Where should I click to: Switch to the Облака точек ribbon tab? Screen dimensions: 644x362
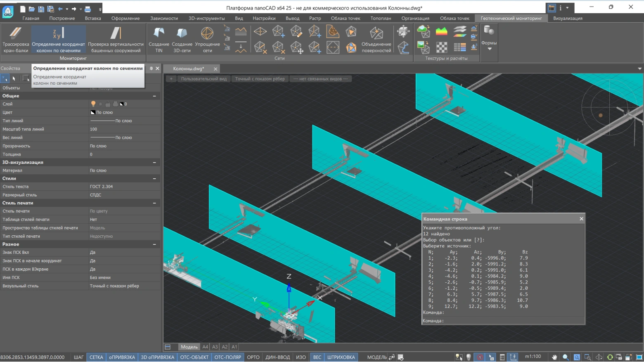(x=345, y=18)
